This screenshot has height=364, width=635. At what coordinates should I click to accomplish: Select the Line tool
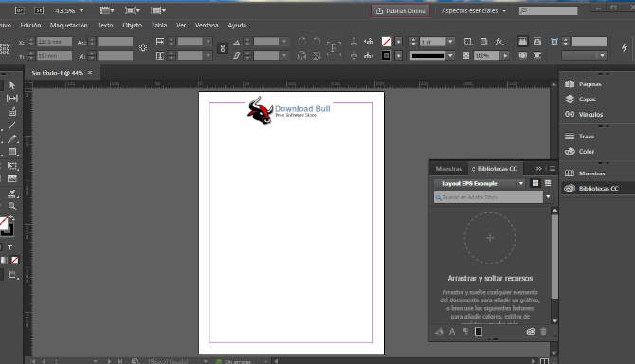point(11,125)
